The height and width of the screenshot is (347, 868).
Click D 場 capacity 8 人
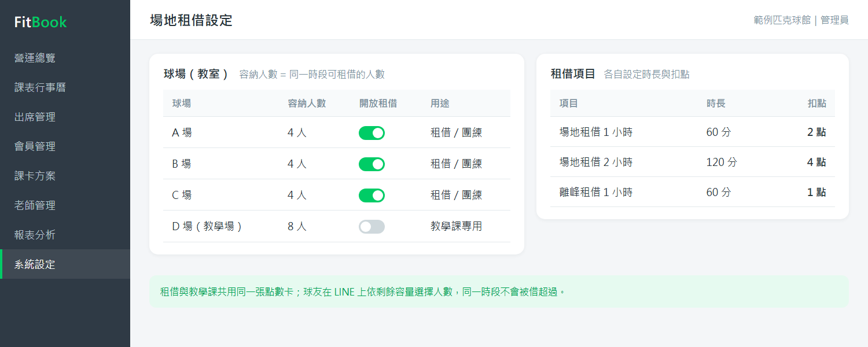[x=297, y=227]
